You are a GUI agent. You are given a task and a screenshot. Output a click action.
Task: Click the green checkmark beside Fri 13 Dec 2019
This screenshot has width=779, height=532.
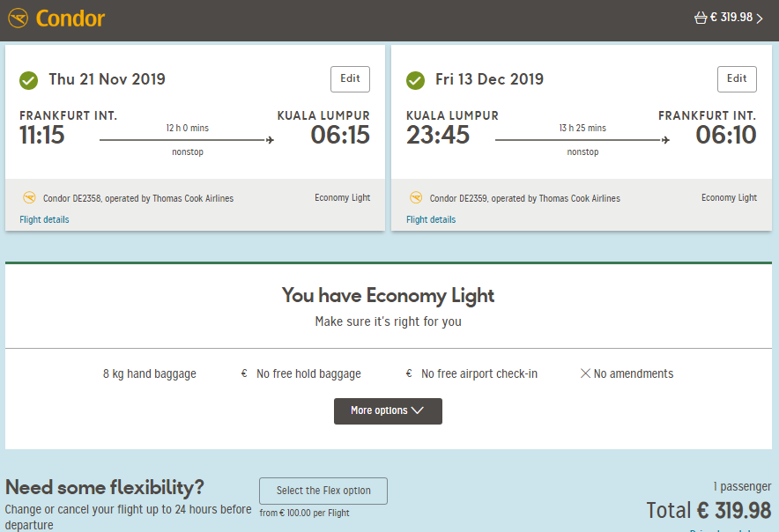(415, 80)
